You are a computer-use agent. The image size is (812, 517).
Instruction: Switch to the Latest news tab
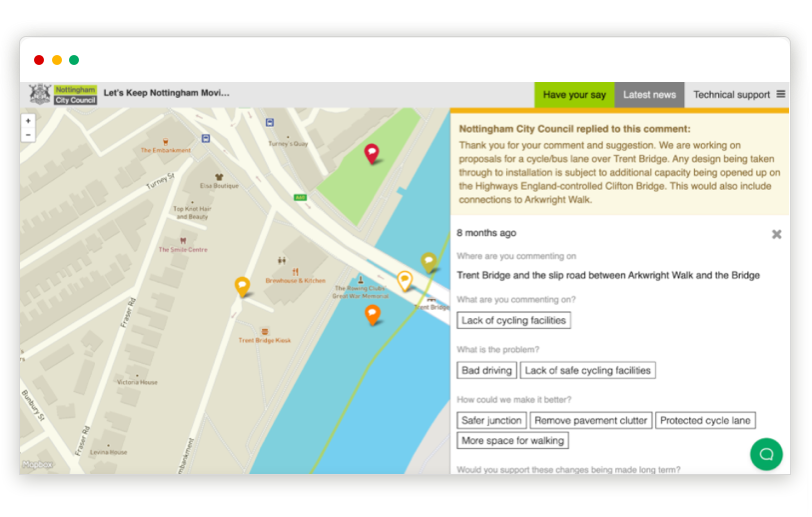click(649, 95)
